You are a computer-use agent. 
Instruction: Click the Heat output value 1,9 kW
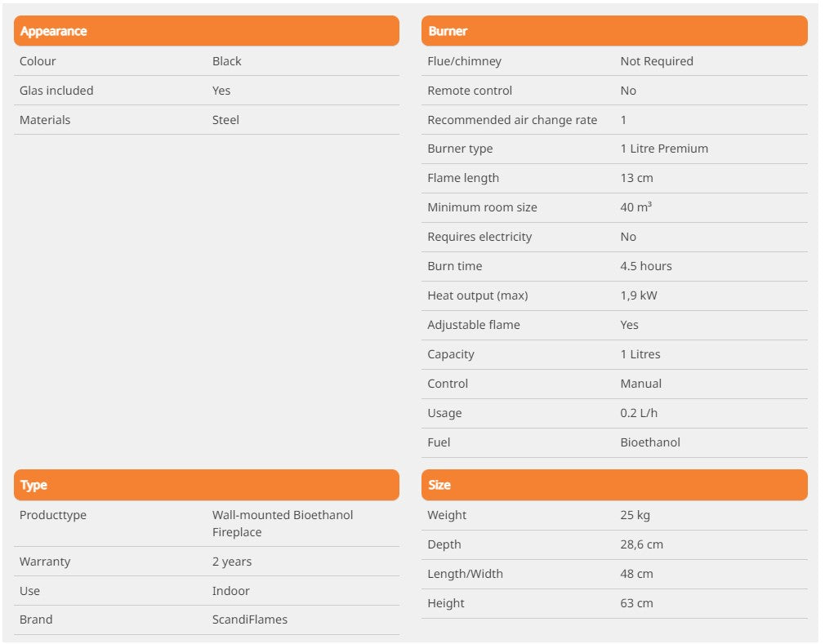(638, 295)
